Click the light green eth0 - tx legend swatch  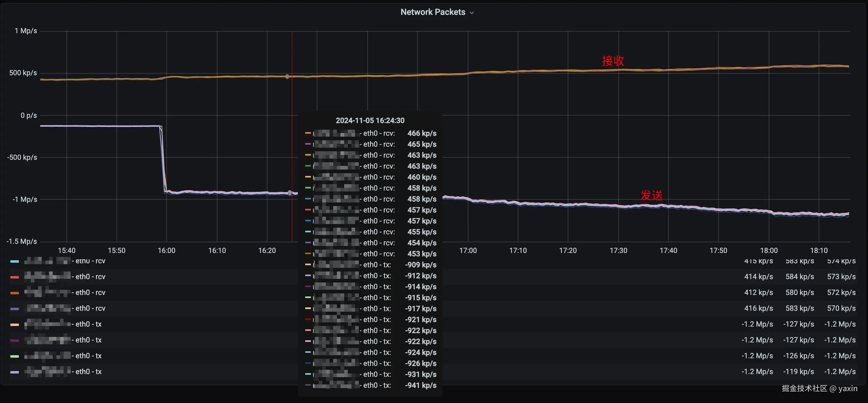click(15, 356)
